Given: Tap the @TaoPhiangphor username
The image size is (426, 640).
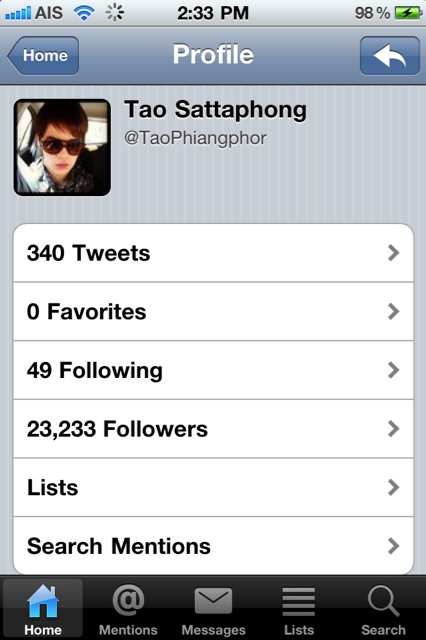Looking at the screenshot, I should point(195,138).
